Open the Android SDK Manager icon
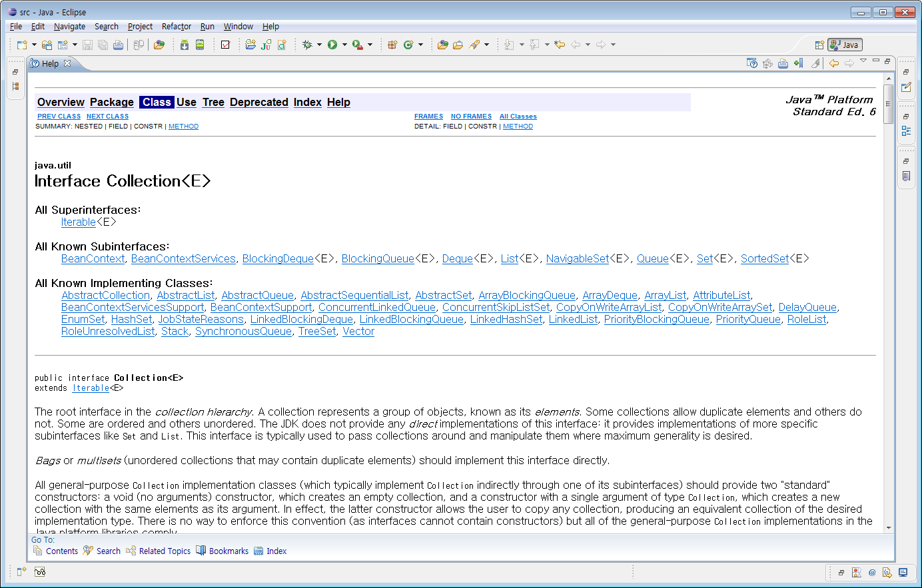The height and width of the screenshot is (588, 922). click(x=185, y=45)
